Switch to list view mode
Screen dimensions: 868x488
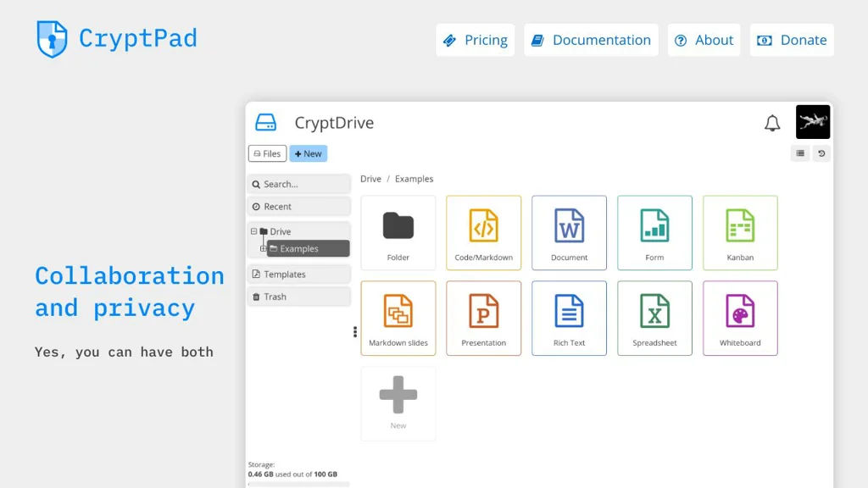pos(800,153)
